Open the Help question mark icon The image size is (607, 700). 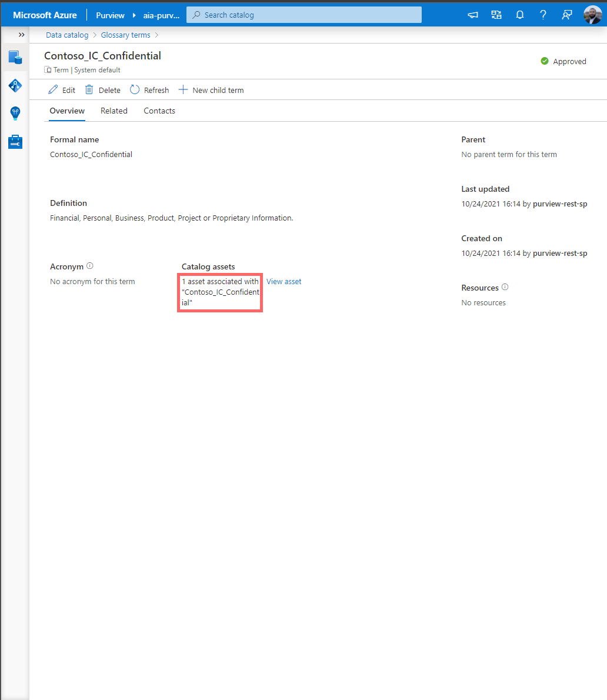pos(543,15)
